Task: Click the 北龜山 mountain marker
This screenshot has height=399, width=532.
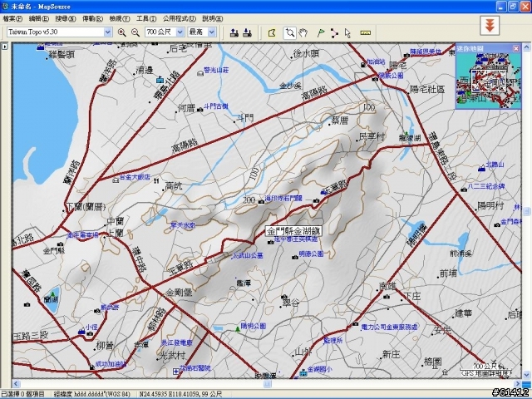Action: (x=481, y=168)
